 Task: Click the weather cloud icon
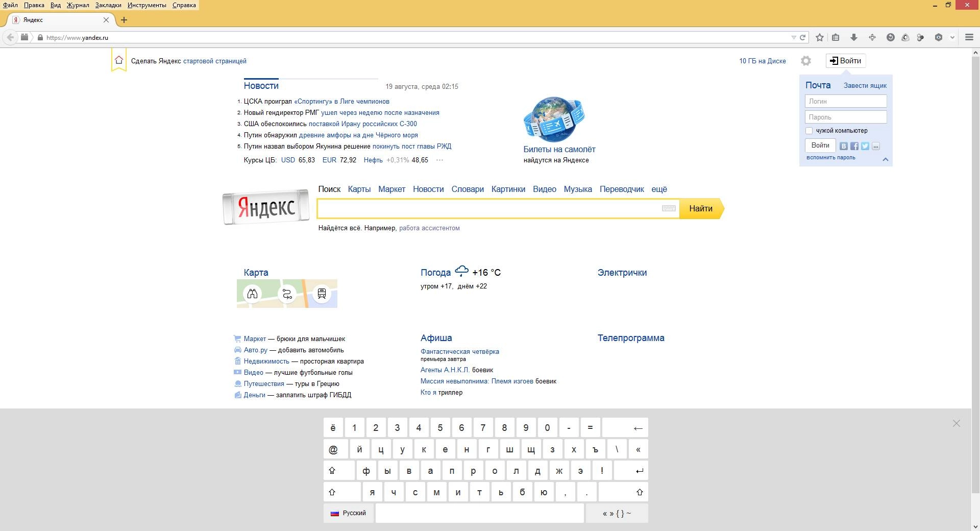(x=461, y=271)
